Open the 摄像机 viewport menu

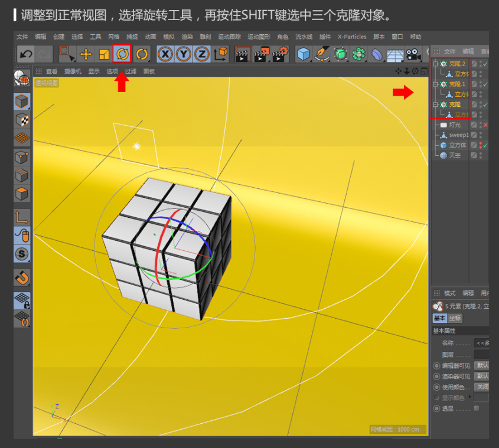(73, 71)
